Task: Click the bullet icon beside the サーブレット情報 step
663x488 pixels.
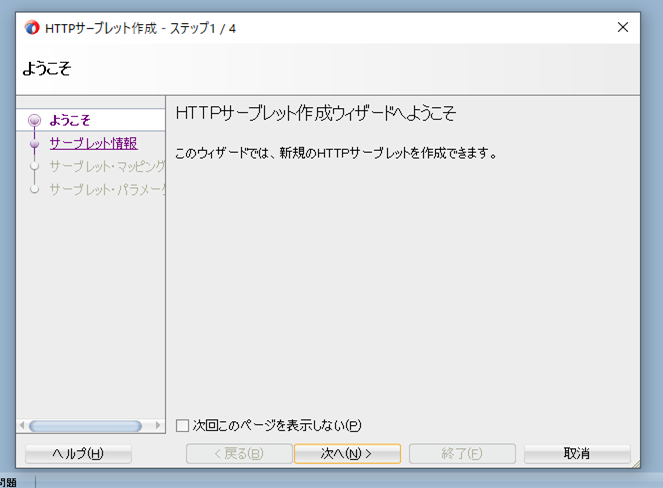Action: pyautogui.click(x=35, y=144)
